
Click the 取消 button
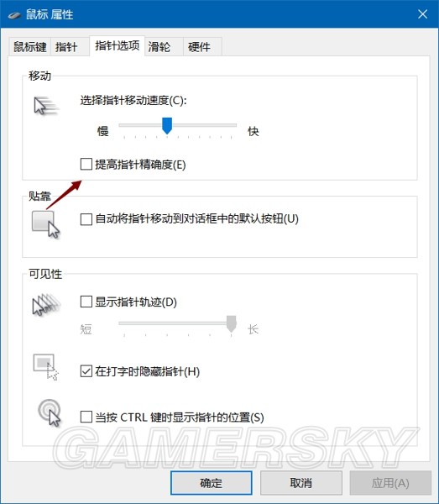tap(301, 483)
